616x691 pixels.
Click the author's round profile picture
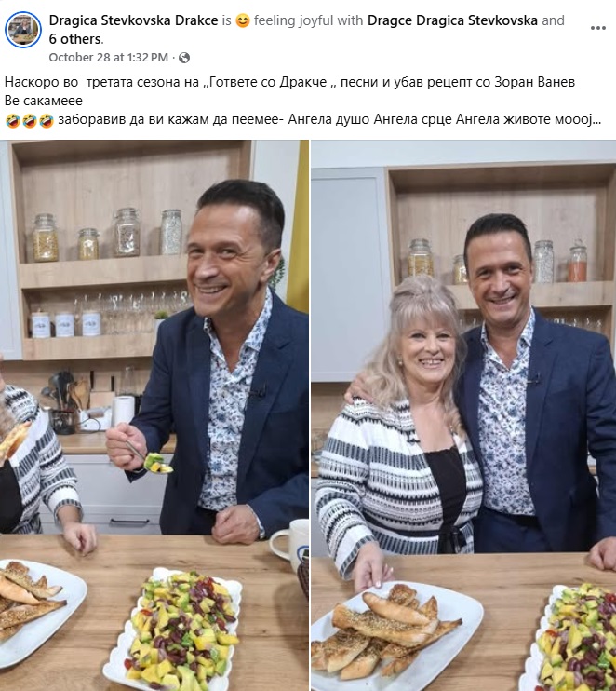tap(23, 30)
